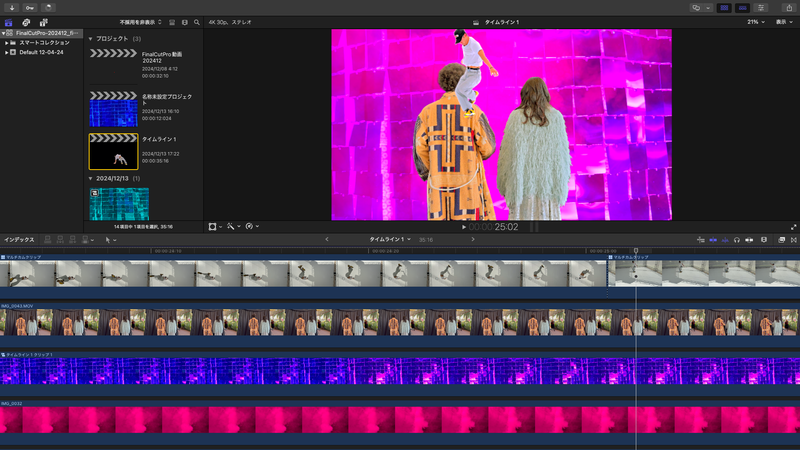Click overwrite clip edit button
Image resolution: width=800 pixels, height=450 pixels.
(x=87, y=240)
